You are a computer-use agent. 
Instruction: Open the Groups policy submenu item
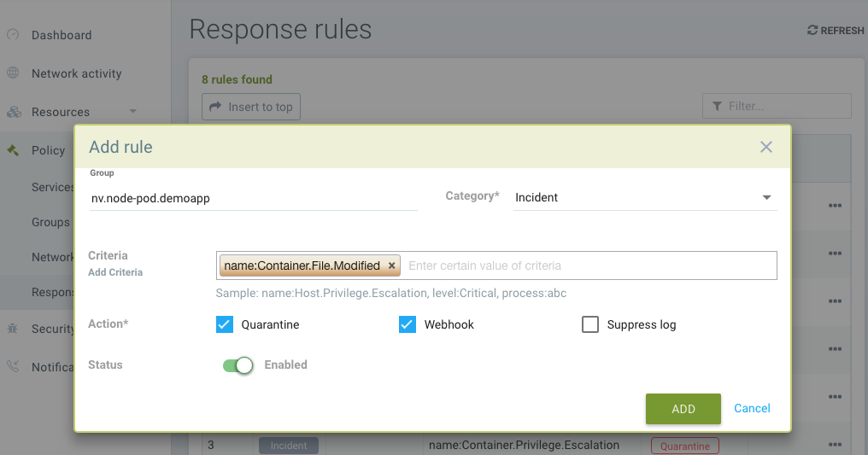pyautogui.click(x=50, y=222)
